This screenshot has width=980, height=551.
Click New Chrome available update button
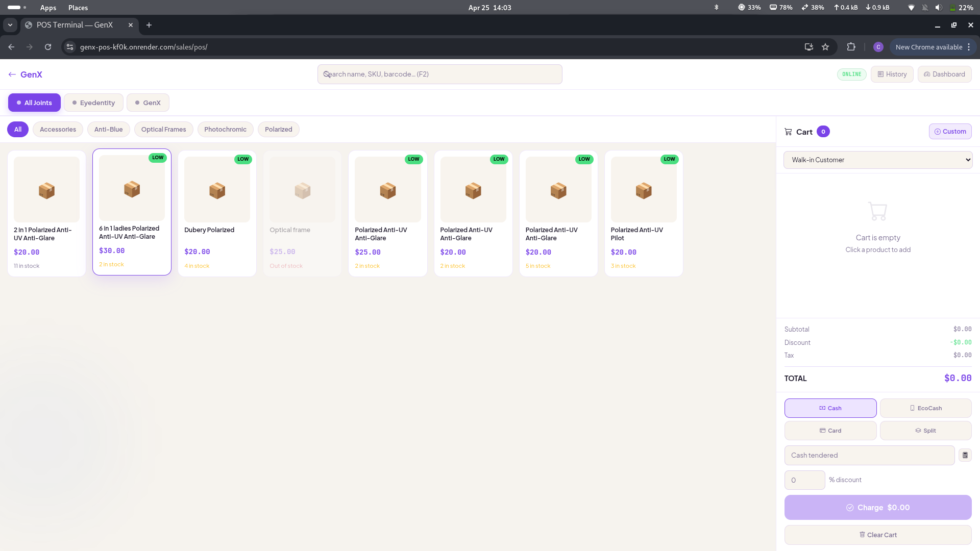[x=928, y=47]
